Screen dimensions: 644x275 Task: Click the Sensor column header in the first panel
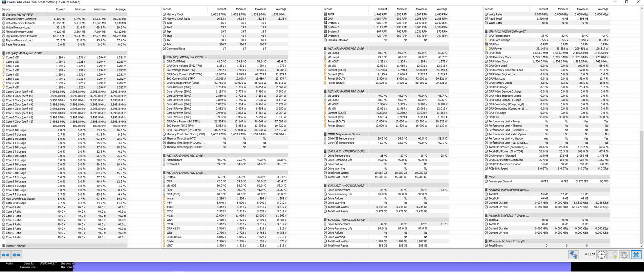(24, 9)
